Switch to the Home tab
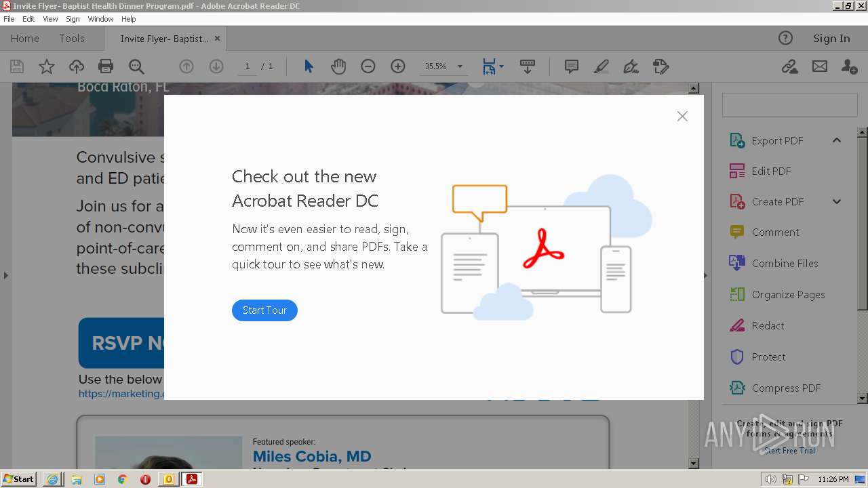 tap(25, 39)
